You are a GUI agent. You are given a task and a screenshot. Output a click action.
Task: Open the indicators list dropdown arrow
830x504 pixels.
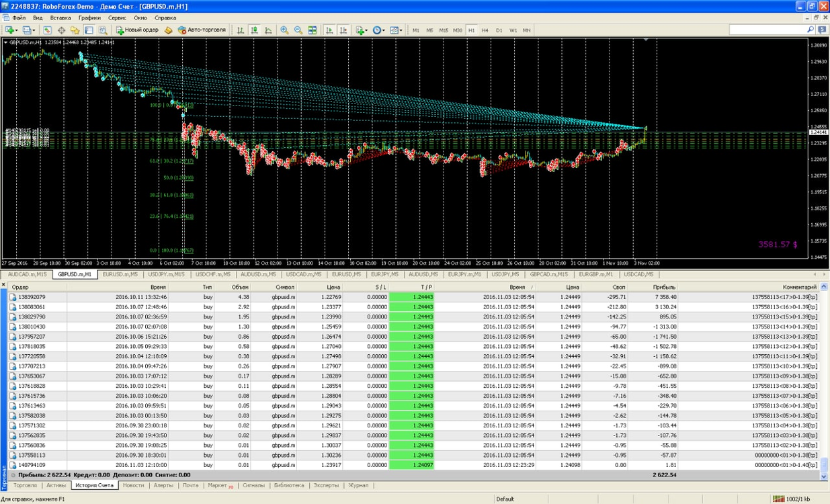[x=368, y=30]
